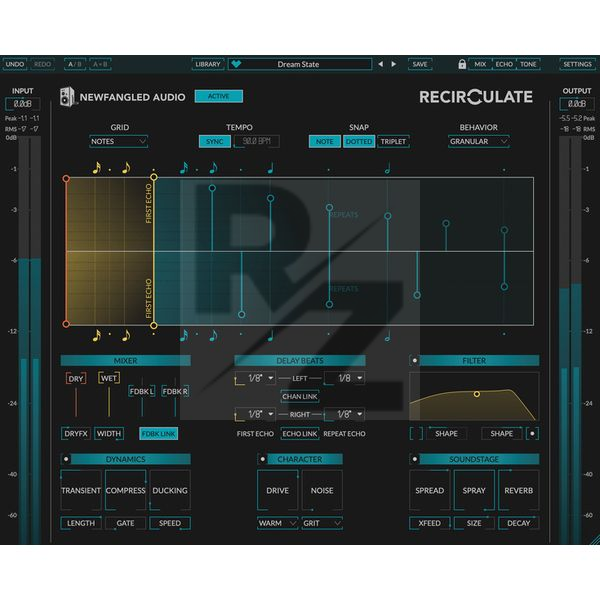Open the left first echo delay dropdown

(256, 378)
